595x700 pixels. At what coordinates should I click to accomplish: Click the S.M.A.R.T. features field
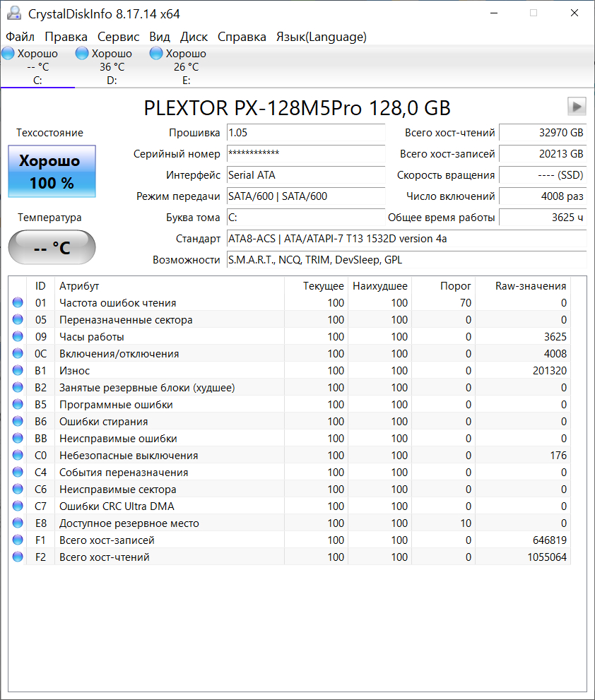coord(407,260)
